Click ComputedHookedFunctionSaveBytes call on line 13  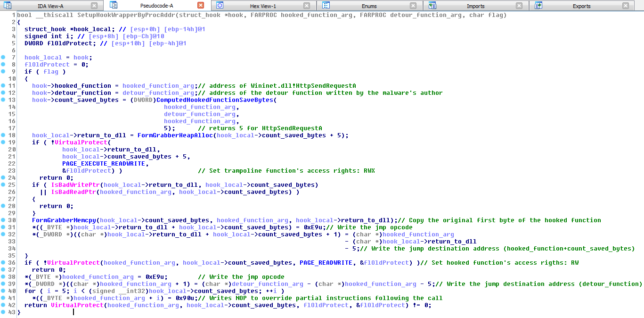pos(215,100)
